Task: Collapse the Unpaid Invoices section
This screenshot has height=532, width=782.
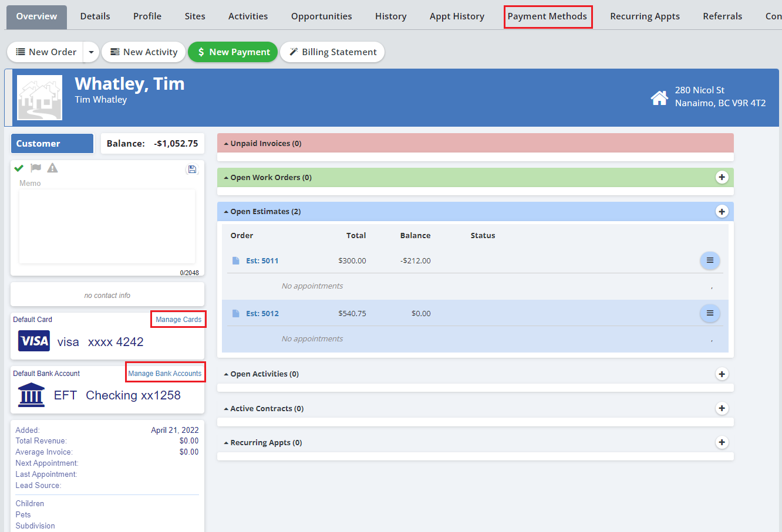Action: (265, 144)
